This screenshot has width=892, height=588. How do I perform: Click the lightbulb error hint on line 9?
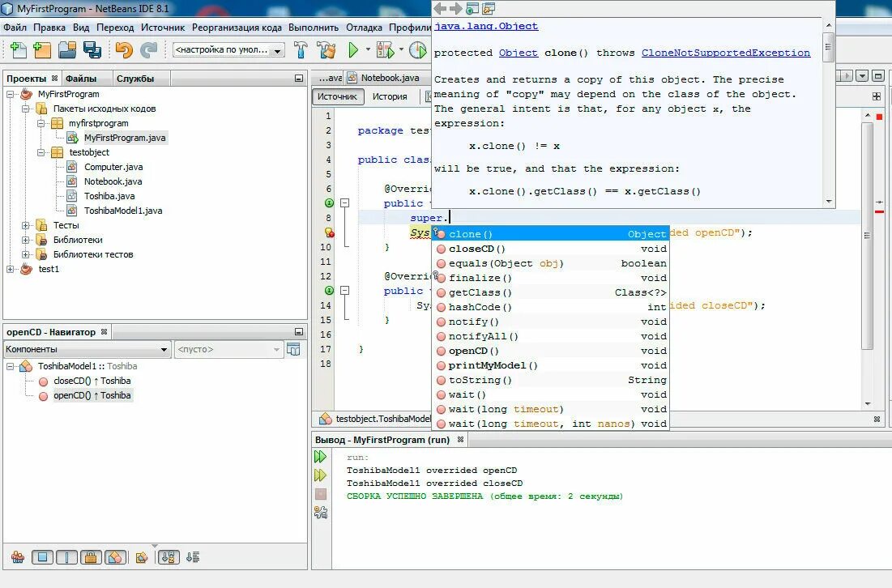point(329,232)
